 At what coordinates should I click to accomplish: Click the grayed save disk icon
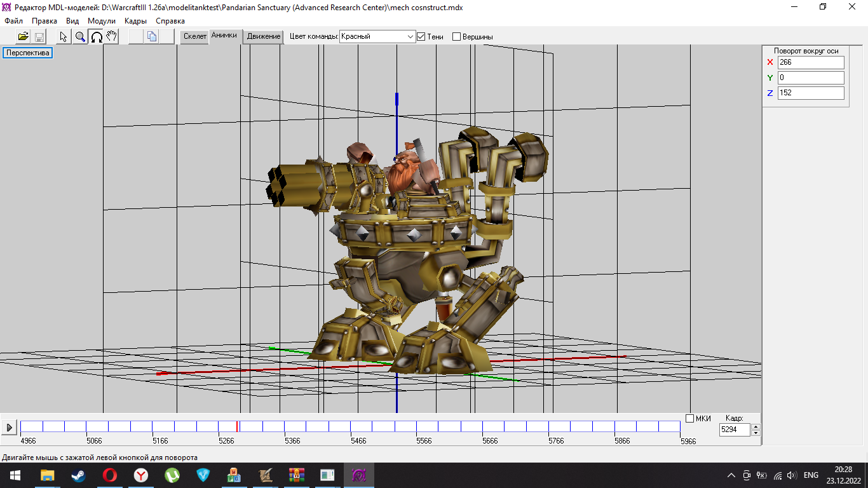click(x=39, y=36)
